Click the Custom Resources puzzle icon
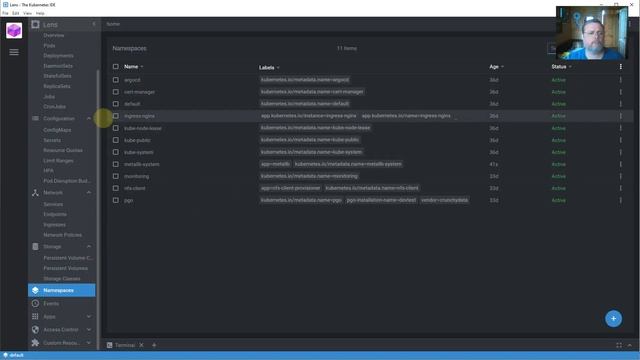The width and height of the screenshot is (640, 360). 36,343
